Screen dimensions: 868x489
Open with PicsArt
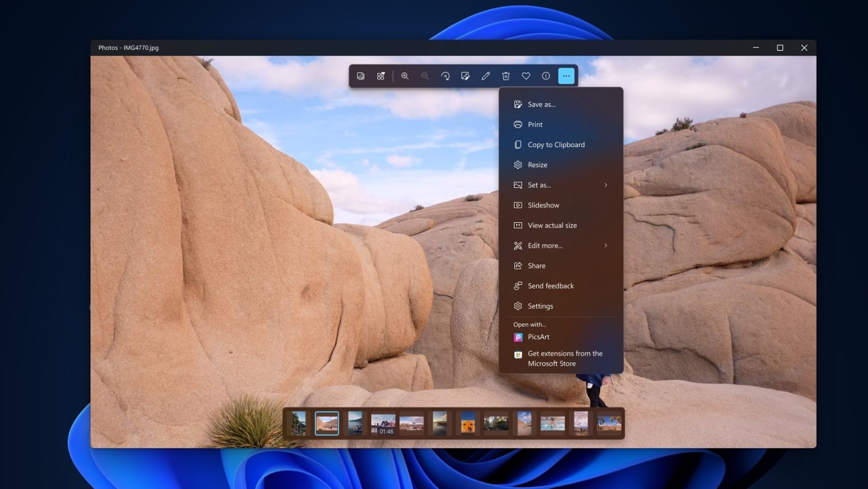[x=538, y=337]
